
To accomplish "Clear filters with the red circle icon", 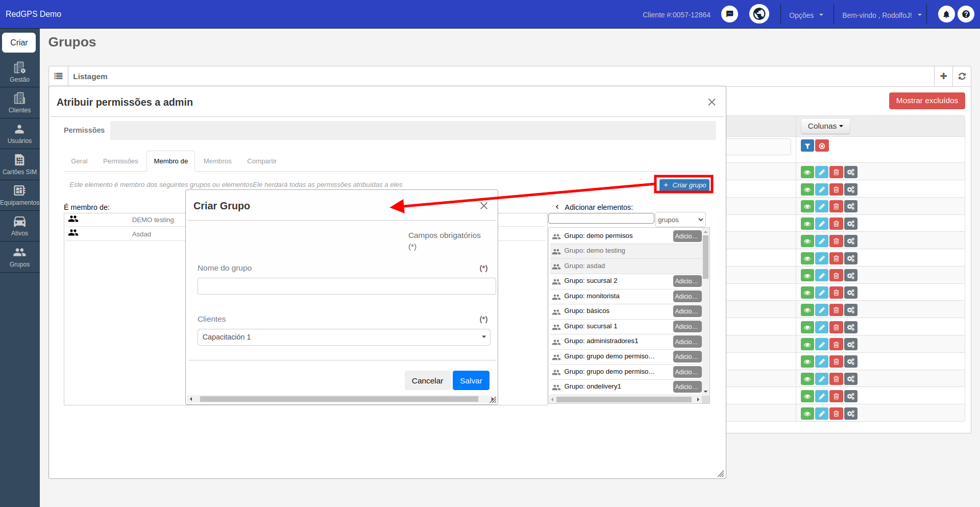I will [x=822, y=146].
